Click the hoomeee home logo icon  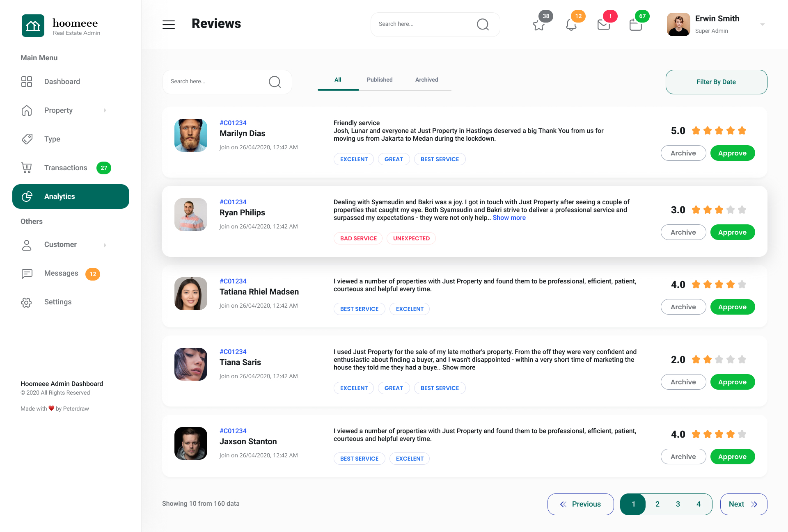pyautogui.click(x=33, y=26)
